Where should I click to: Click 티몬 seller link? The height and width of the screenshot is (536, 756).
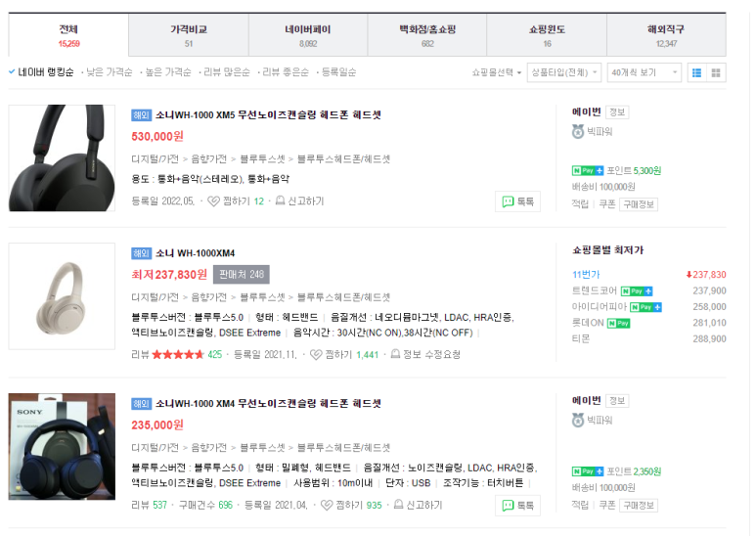(581, 338)
